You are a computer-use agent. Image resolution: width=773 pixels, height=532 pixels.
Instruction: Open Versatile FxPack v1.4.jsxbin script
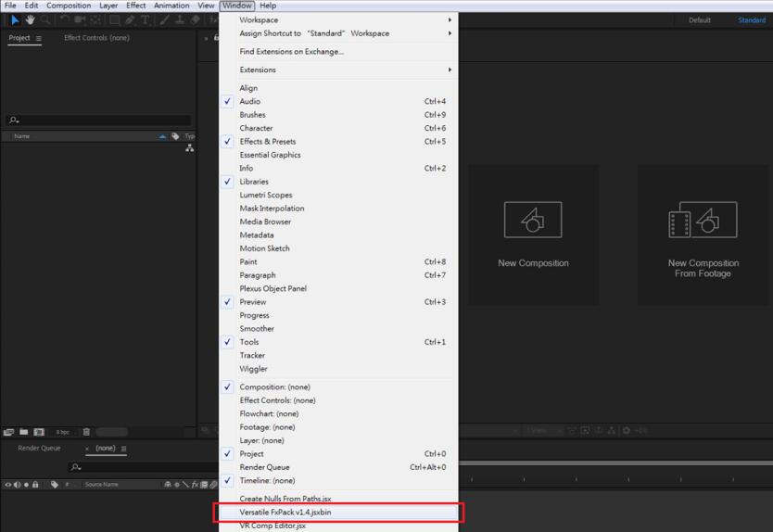[x=285, y=512]
